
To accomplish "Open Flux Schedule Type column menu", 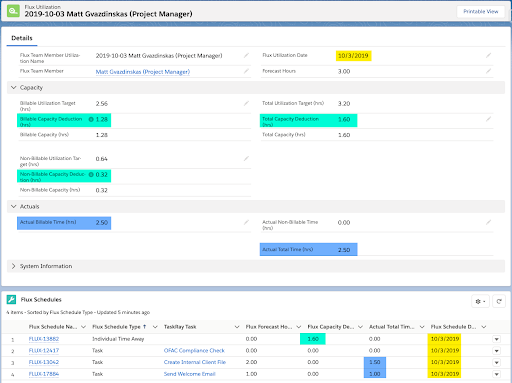I will [x=155, y=327].
